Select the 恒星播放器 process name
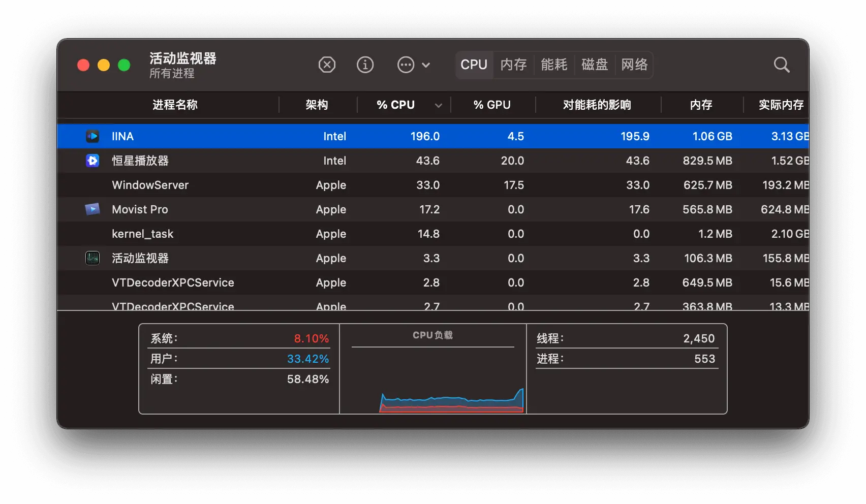The image size is (866, 504). [140, 161]
